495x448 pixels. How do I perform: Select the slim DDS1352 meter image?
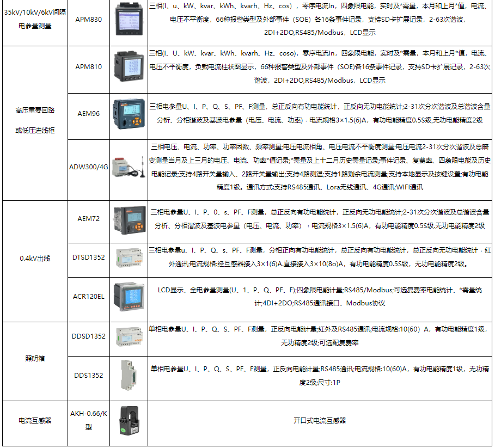tap(129, 375)
